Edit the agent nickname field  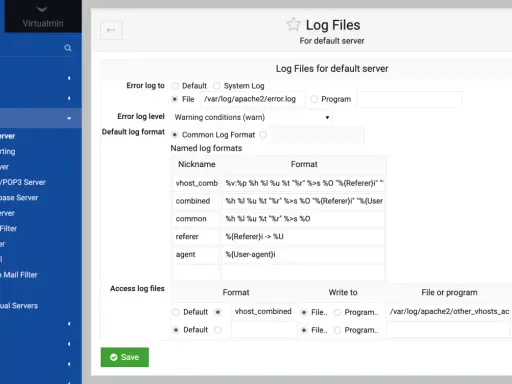pos(196,255)
